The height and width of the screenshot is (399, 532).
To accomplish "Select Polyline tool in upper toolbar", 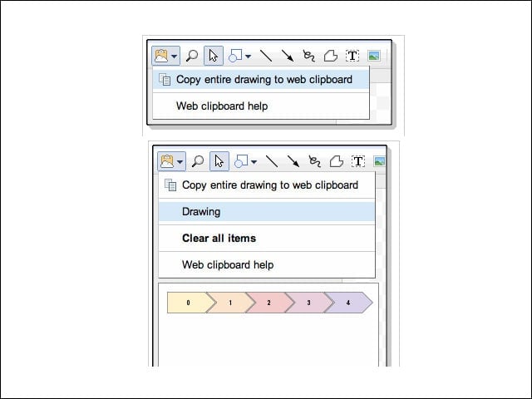I will tap(331, 56).
